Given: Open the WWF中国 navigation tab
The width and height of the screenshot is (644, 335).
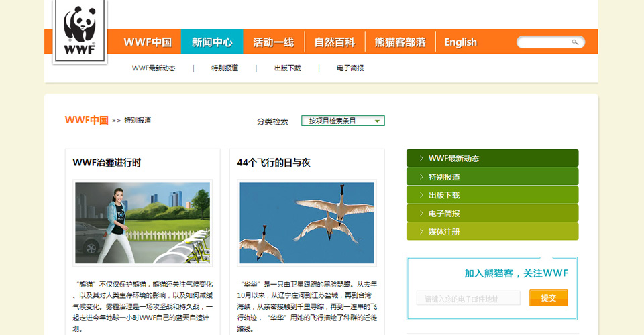Looking at the screenshot, I should 148,42.
